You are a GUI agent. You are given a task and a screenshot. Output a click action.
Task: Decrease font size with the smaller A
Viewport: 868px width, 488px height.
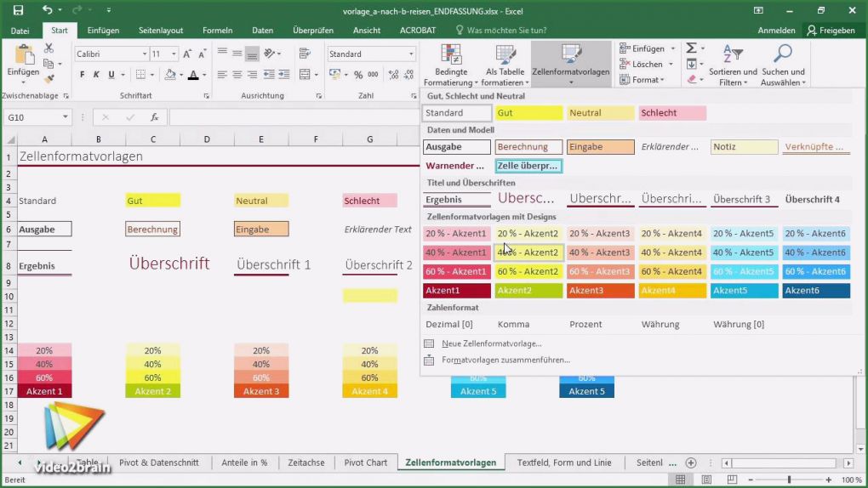[x=202, y=54]
